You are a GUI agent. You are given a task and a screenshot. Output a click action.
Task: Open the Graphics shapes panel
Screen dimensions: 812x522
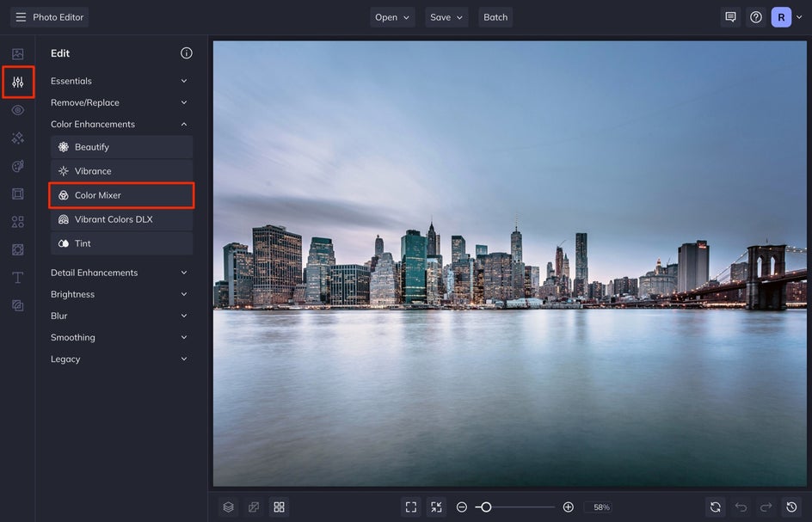pyautogui.click(x=17, y=221)
